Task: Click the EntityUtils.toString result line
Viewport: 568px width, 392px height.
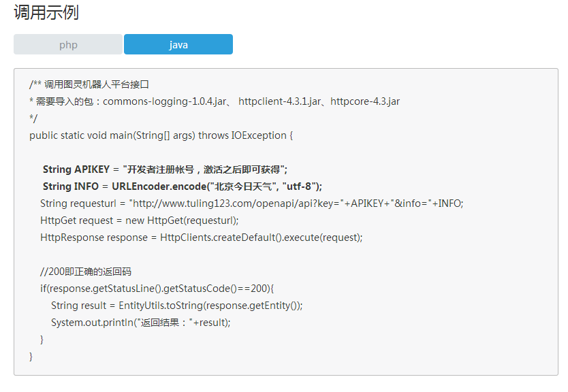Action: pyautogui.click(x=177, y=306)
